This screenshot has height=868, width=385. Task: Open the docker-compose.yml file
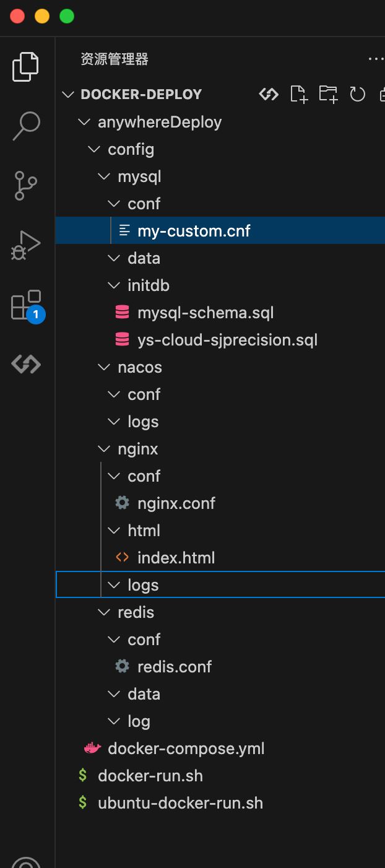tap(186, 749)
